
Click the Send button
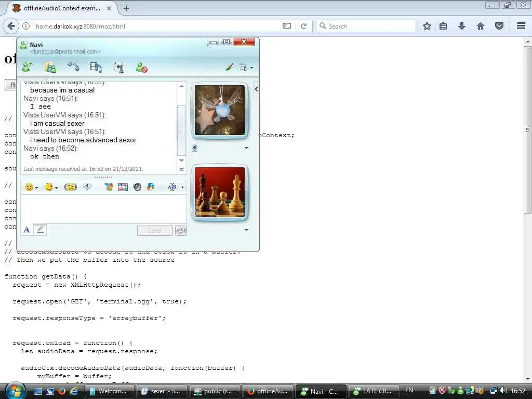pos(155,230)
